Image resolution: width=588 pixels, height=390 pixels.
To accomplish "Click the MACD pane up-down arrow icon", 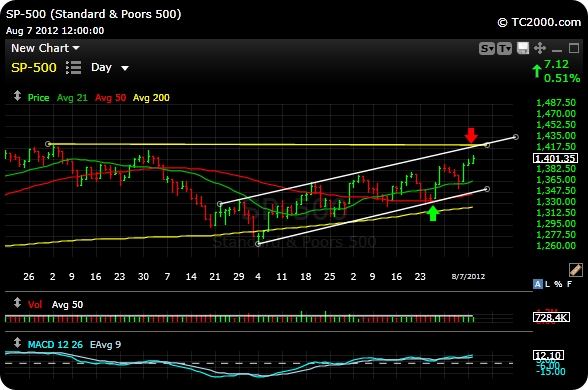I will pyautogui.click(x=17, y=342).
